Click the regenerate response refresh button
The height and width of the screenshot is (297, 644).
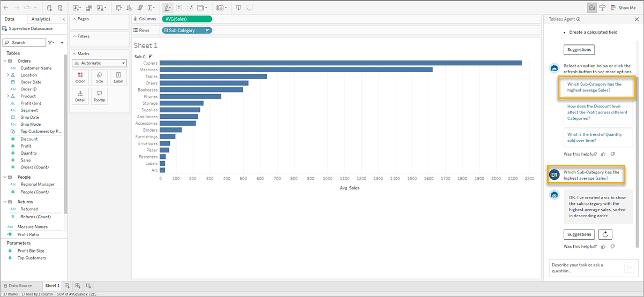(x=605, y=234)
